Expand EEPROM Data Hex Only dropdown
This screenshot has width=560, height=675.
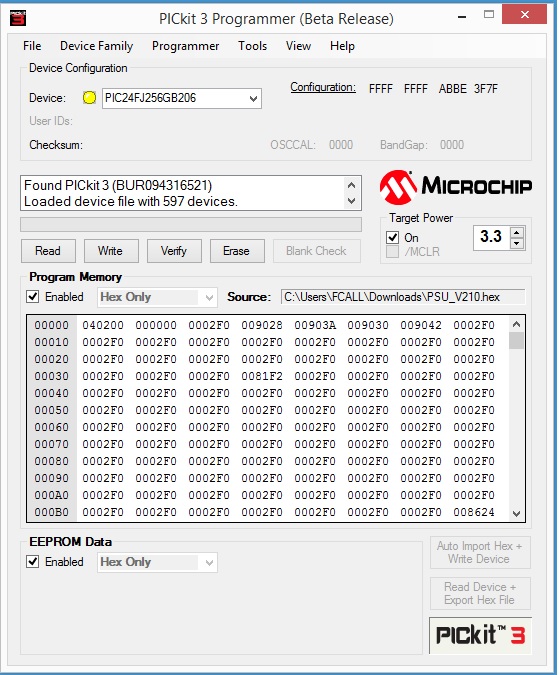(x=209, y=563)
